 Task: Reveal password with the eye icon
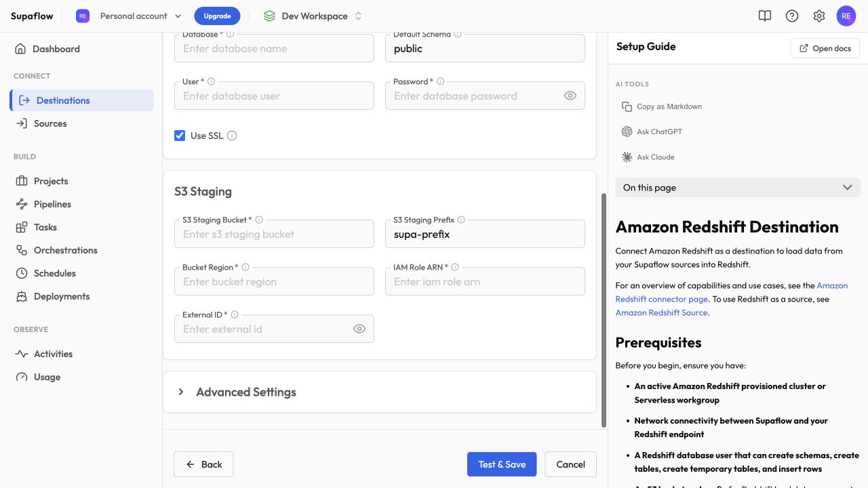[x=570, y=96]
